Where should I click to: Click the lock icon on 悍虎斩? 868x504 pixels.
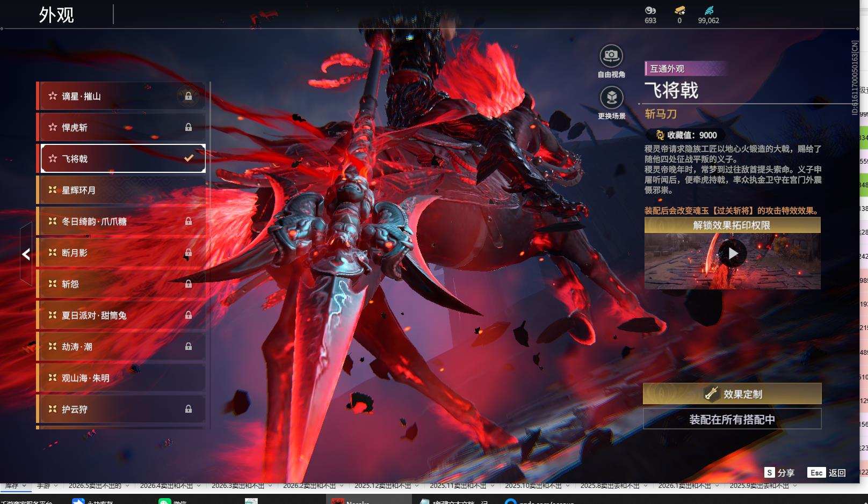189,127
